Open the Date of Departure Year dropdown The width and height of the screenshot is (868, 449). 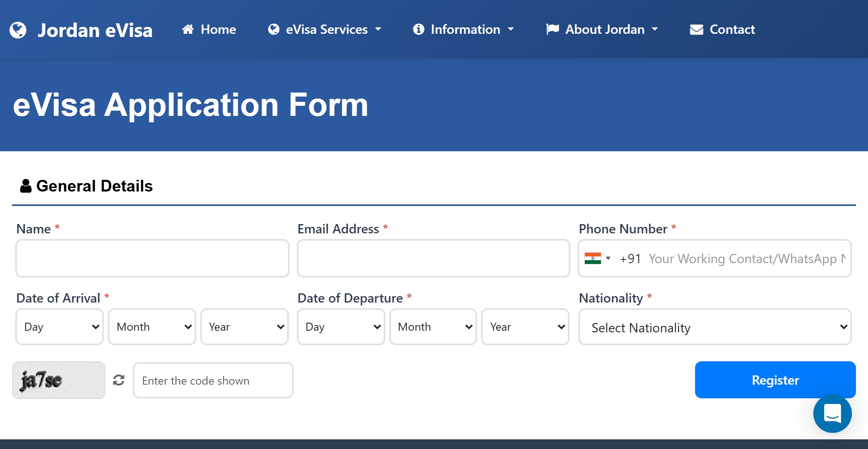(525, 327)
